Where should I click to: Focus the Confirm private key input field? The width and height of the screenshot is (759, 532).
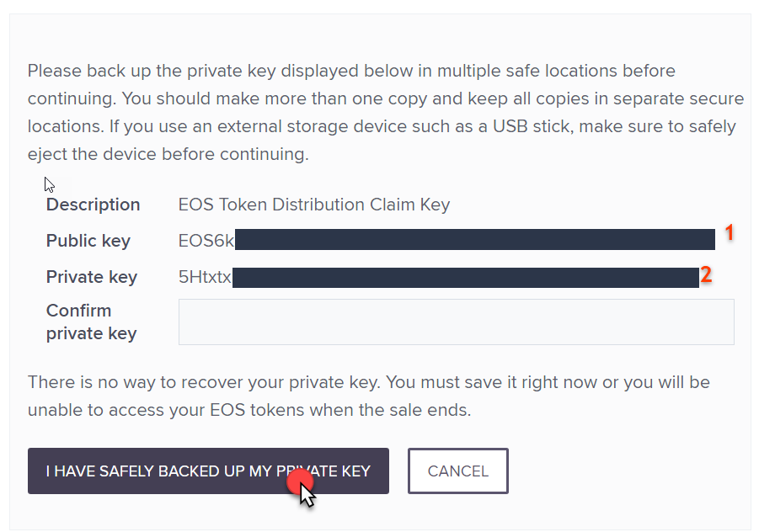click(456, 322)
